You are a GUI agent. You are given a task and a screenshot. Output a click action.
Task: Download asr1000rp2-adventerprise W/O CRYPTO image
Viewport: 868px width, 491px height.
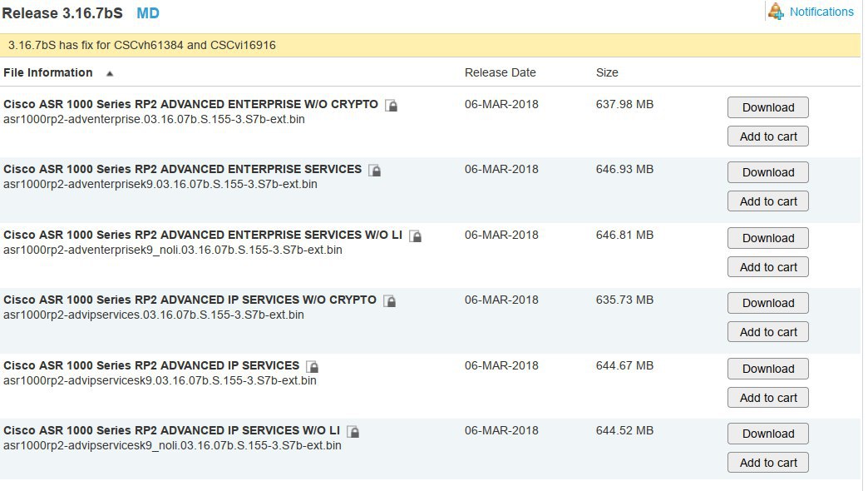[767, 107]
